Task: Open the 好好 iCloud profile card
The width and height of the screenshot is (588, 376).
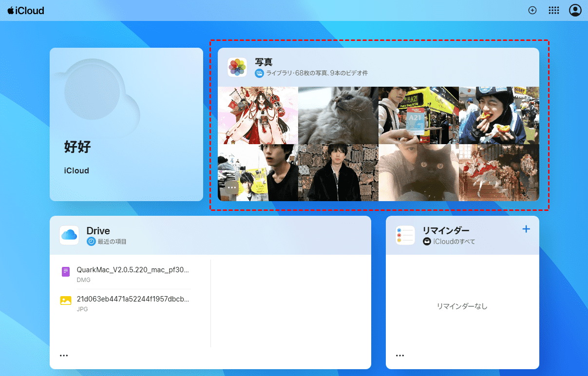Action: [x=126, y=124]
